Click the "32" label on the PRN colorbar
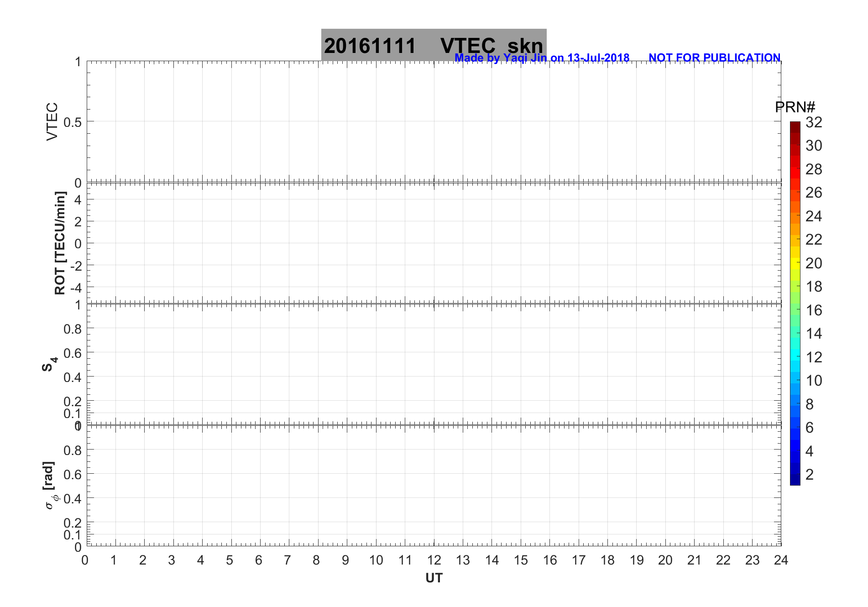868x607 pixels. pos(814,122)
